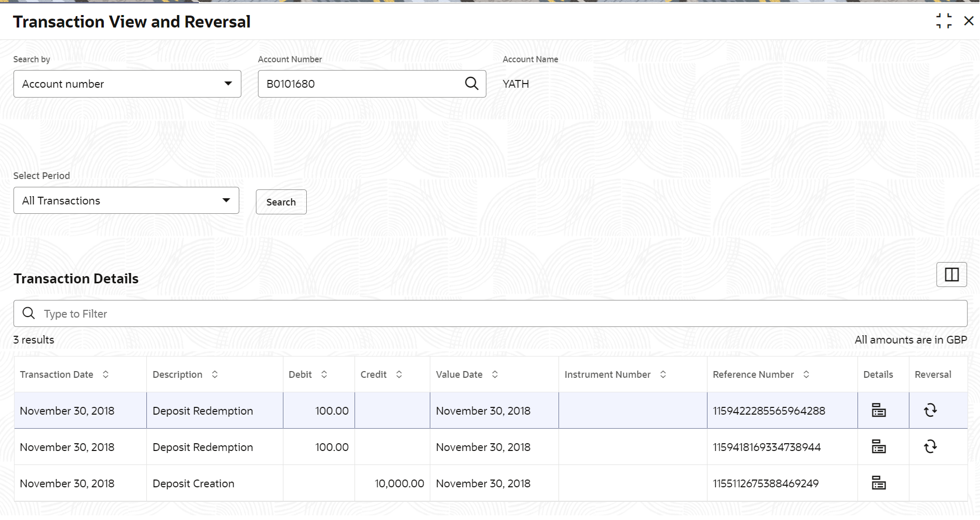Select the 10,000.00 credit amount cell
The width and height of the screenshot is (980, 520).
(392, 483)
